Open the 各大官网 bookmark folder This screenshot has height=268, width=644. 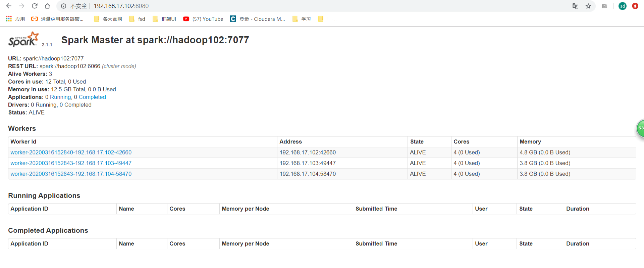[x=108, y=19]
